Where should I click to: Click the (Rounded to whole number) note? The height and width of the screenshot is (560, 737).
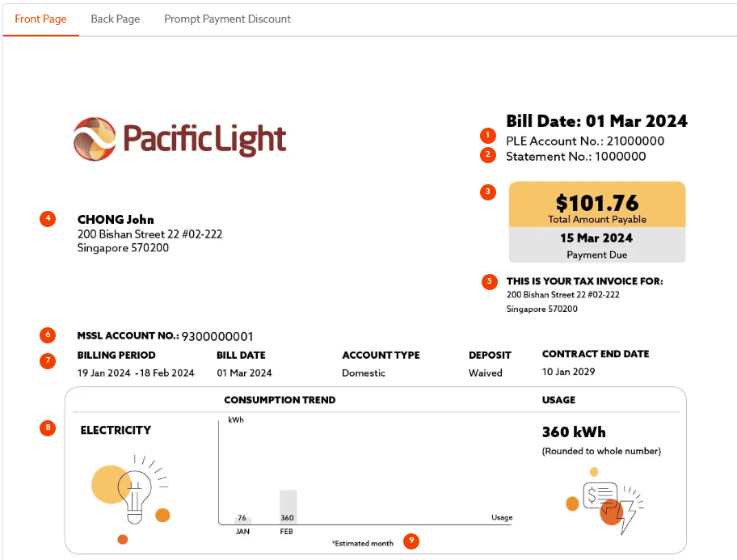[601, 451]
